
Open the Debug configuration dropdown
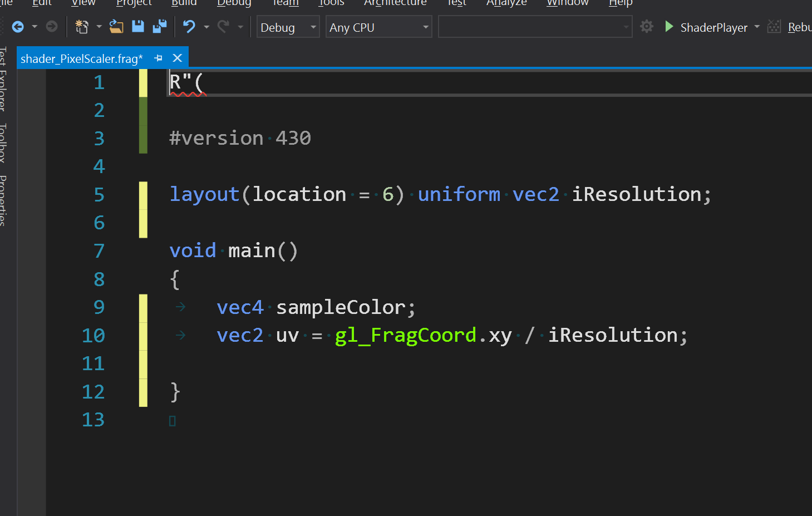click(287, 27)
